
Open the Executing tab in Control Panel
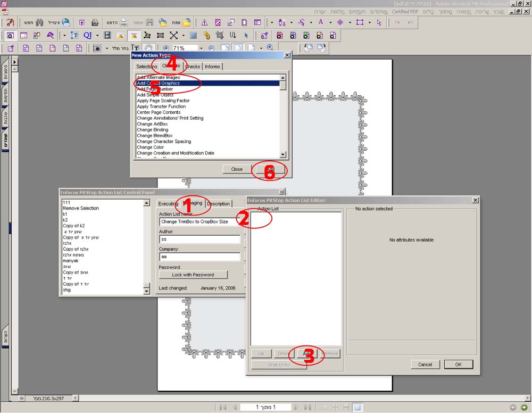pyautogui.click(x=168, y=204)
